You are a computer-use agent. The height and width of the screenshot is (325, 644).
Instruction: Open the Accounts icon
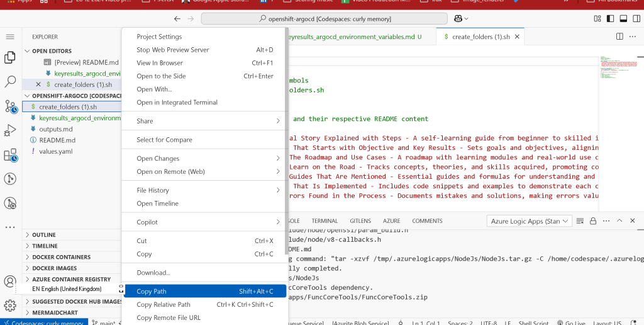coord(10,282)
